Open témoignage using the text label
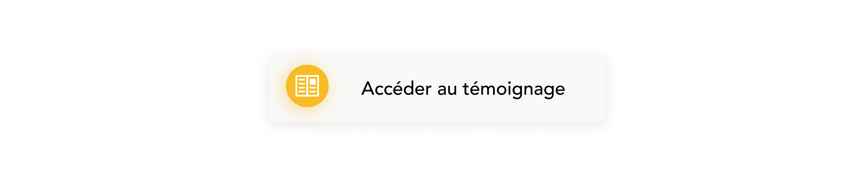 (x=463, y=89)
